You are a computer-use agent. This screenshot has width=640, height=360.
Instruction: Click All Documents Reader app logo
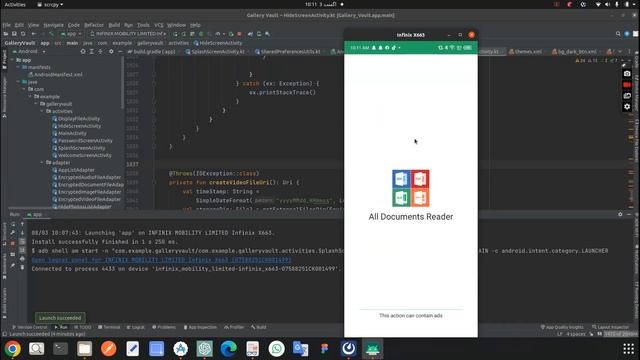pyautogui.click(x=411, y=188)
